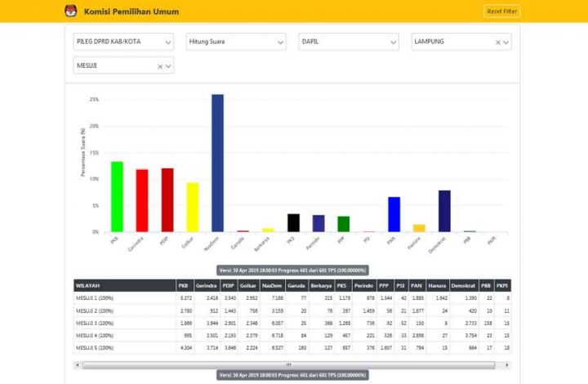Click the table scrollbar left arrow
588x384 pixels.
pyautogui.click(x=77, y=364)
